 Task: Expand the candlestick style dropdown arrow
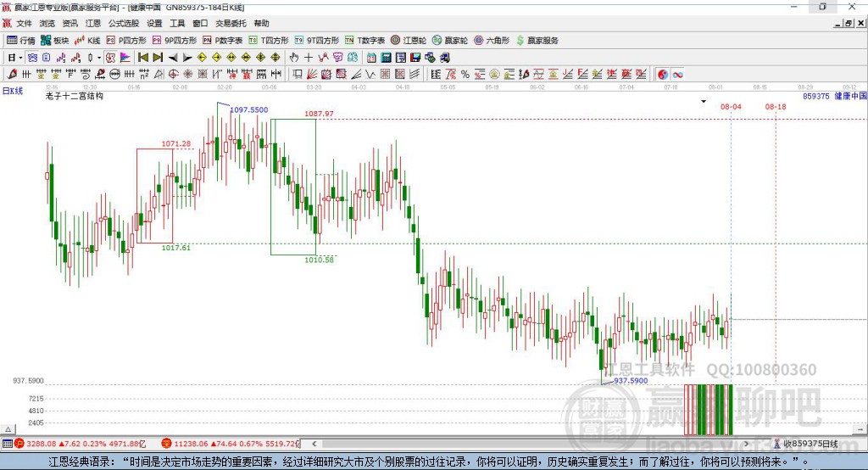pyautogui.click(x=99, y=58)
